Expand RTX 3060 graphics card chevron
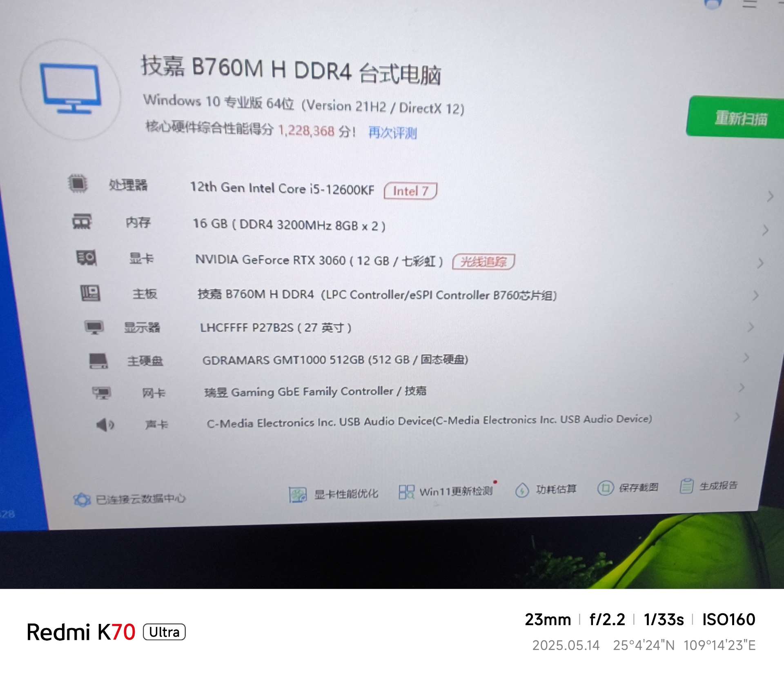784x675 pixels. point(760,263)
